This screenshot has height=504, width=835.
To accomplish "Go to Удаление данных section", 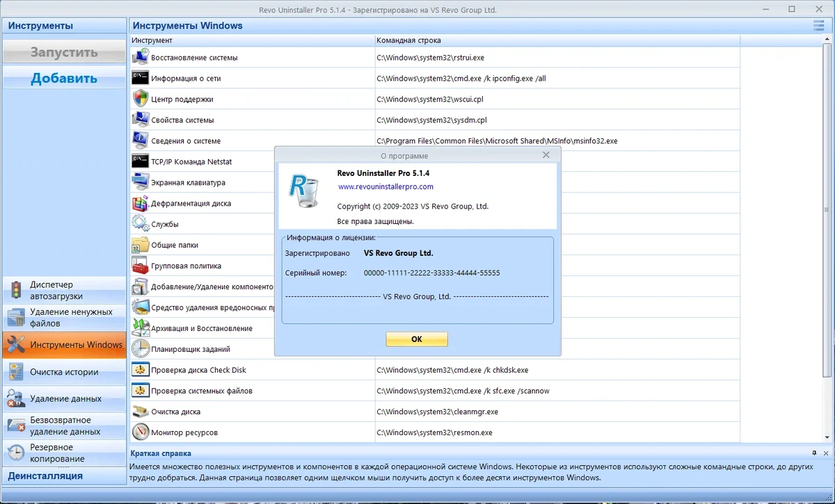I will [64, 399].
